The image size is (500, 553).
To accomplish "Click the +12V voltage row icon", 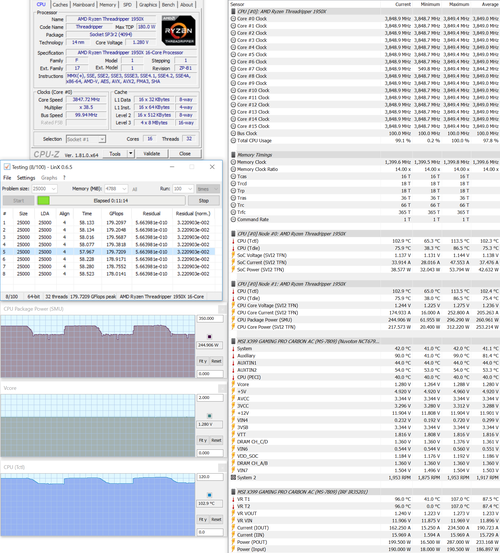I will click(x=233, y=413).
